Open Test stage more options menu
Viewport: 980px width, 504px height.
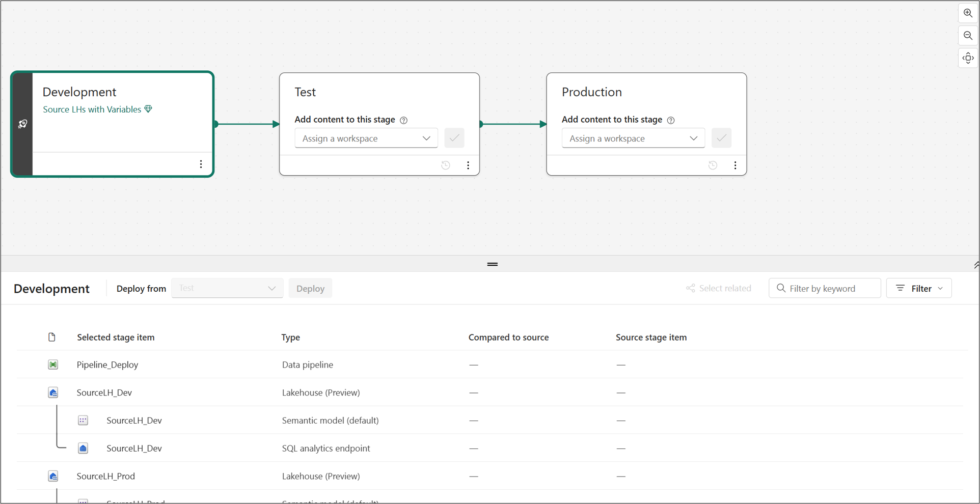(x=468, y=165)
